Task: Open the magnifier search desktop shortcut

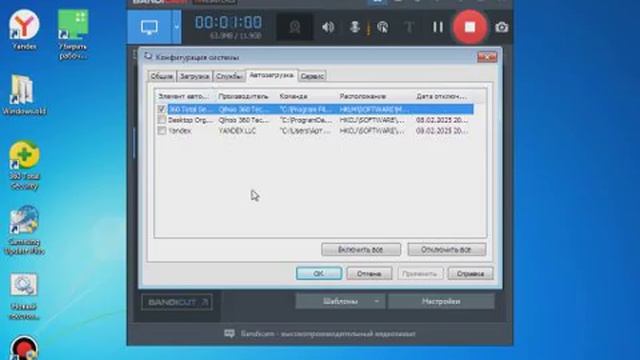Action: coord(24,296)
